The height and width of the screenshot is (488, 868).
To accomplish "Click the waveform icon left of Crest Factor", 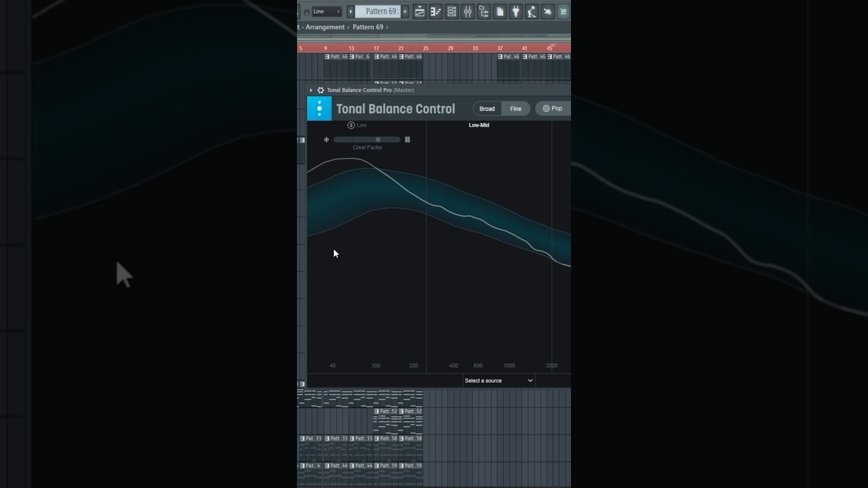I will [x=326, y=140].
